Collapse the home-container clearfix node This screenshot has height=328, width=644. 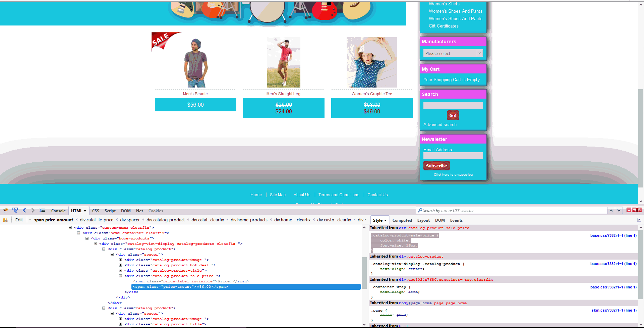[79, 233]
